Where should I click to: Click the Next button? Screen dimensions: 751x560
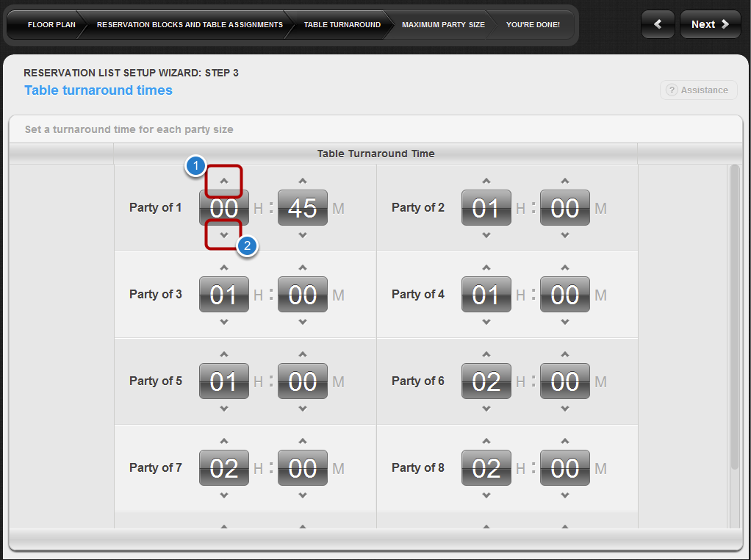click(x=710, y=24)
